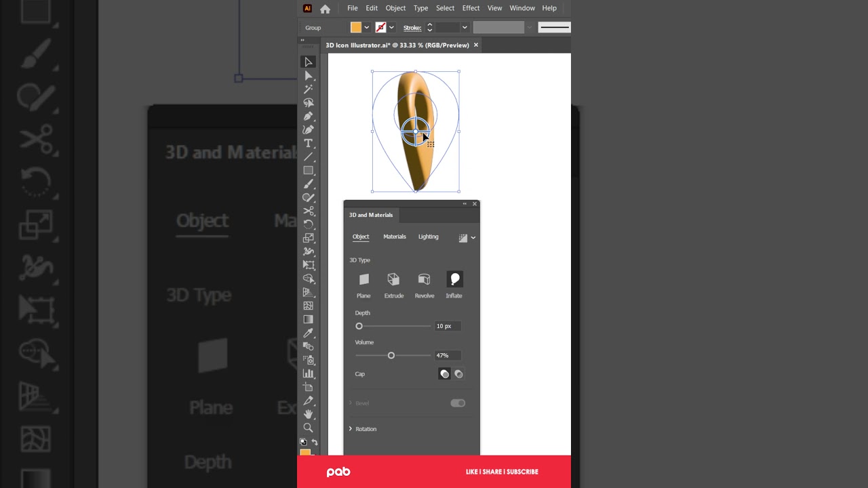This screenshot has width=868, height=488.
Task: Select the Zoom tool
Action: point(309,428)
